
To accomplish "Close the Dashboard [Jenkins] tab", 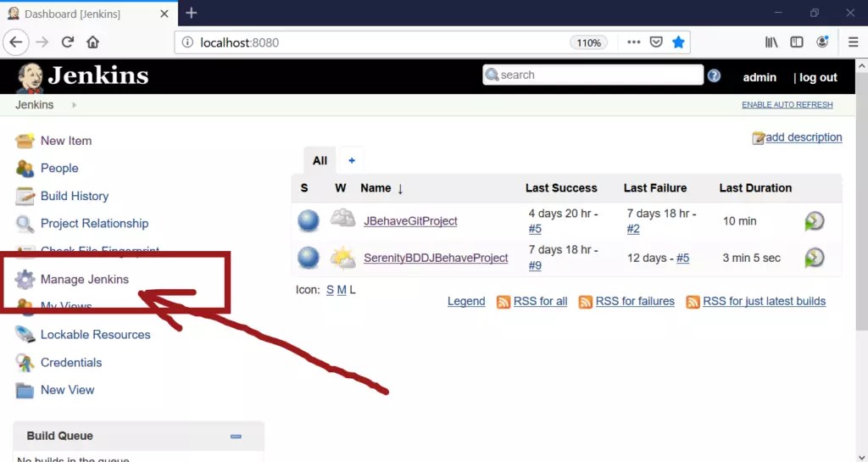I will [164, 14].
